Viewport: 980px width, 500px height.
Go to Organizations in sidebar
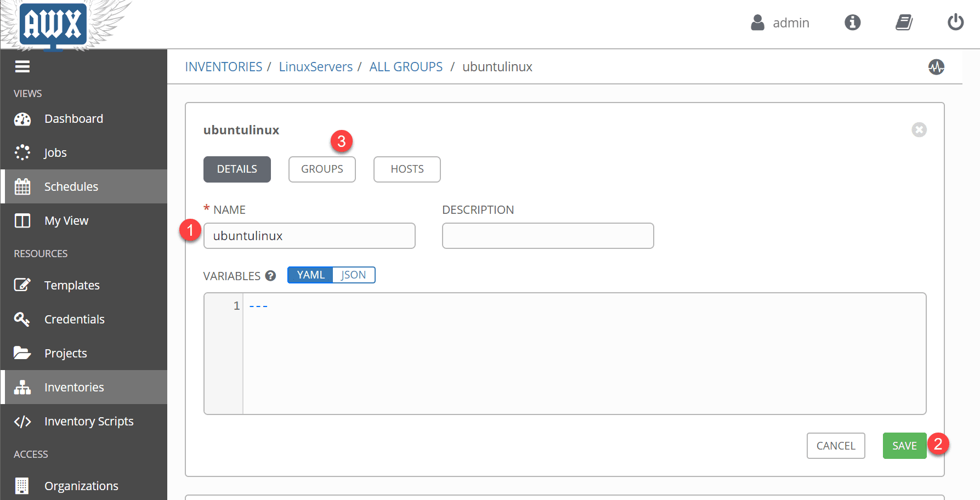point(84,486)
